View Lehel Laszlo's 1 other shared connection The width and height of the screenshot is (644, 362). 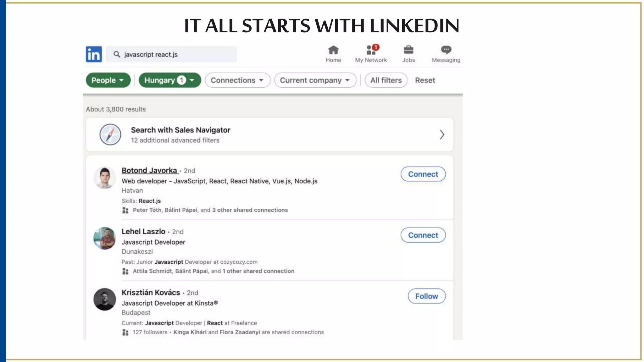pos(258,271)
